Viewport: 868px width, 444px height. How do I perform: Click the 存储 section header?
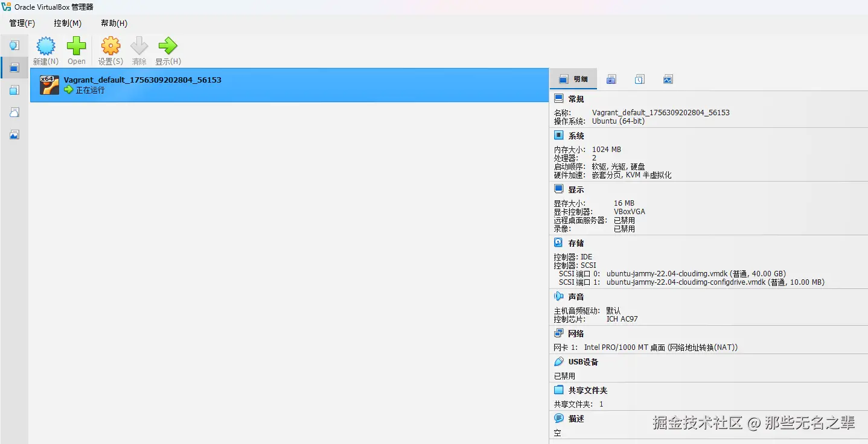click(576, 243)
